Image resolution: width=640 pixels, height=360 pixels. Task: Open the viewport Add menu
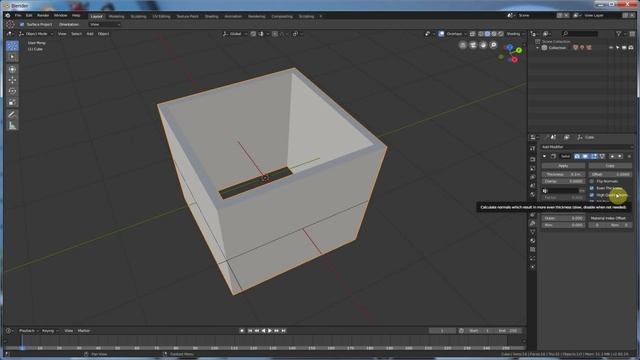[x=90, y=34]
